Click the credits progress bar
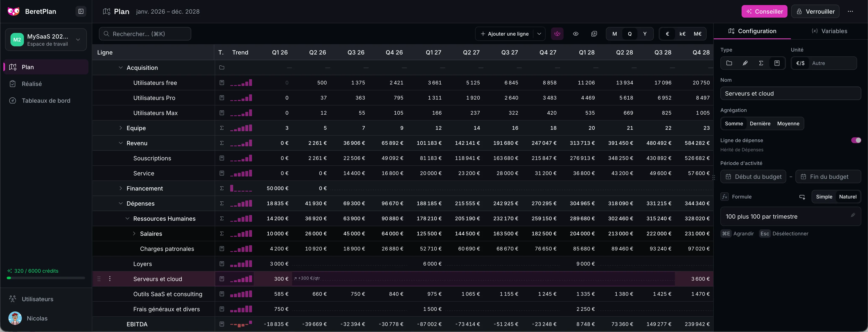 pos(46,278)
